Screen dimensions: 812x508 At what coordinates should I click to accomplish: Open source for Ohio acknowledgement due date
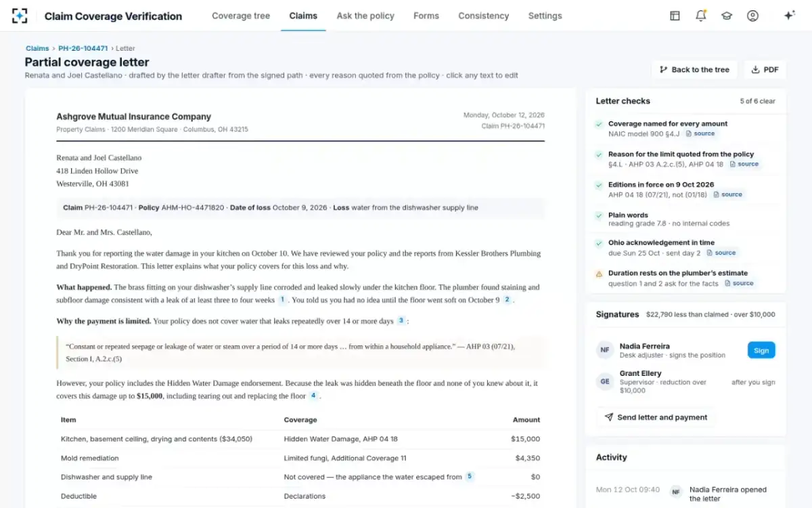[x=721, y=253]
